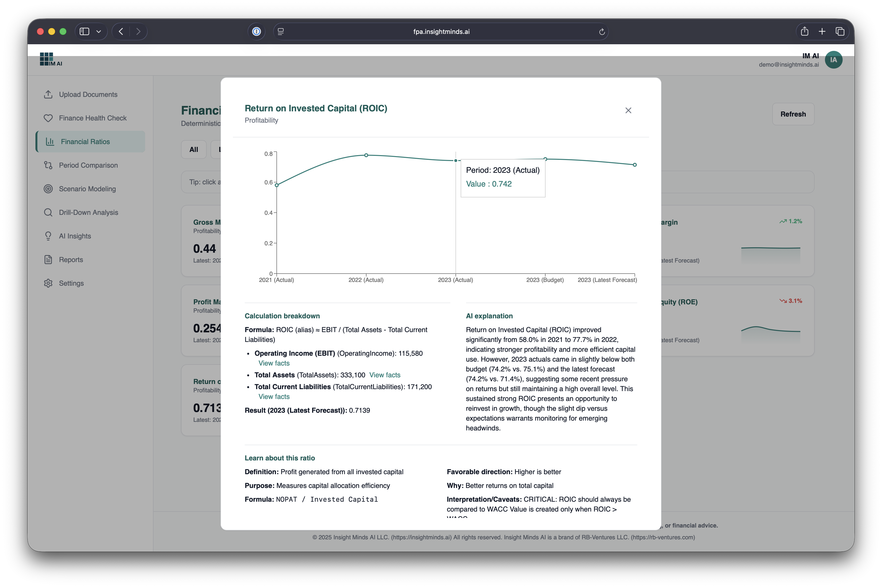Click the Reports document icon

[48, 260]
